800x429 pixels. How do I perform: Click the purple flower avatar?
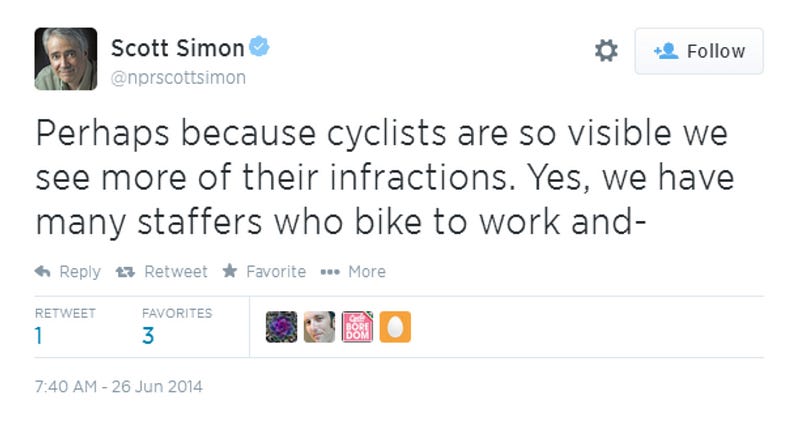click(x=281, y=326)
